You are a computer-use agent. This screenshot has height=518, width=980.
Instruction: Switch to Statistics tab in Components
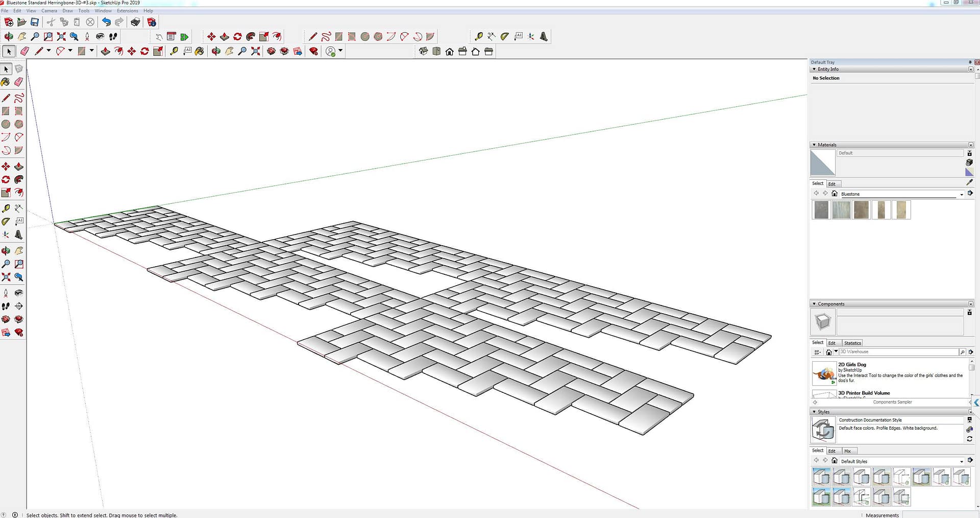(852, 343)
